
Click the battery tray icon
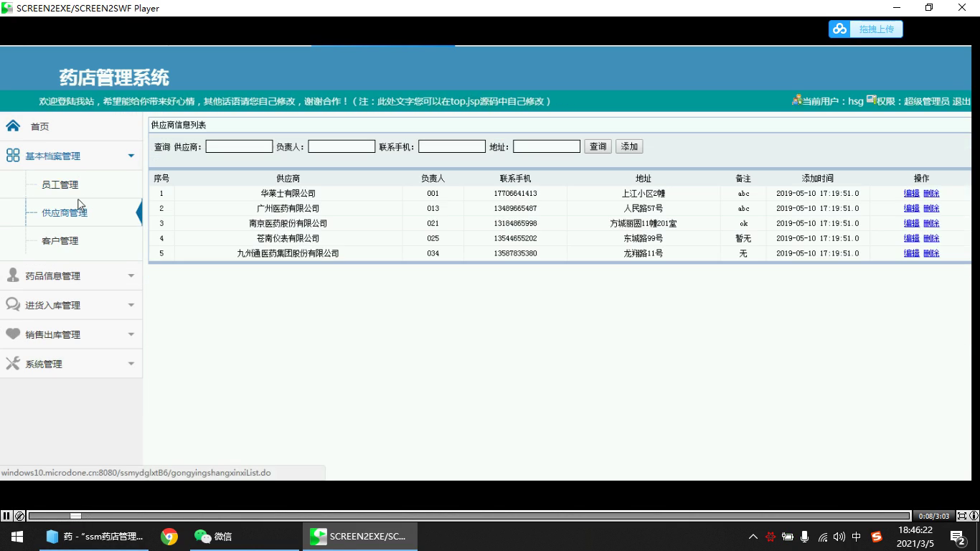tap(788, 537)
